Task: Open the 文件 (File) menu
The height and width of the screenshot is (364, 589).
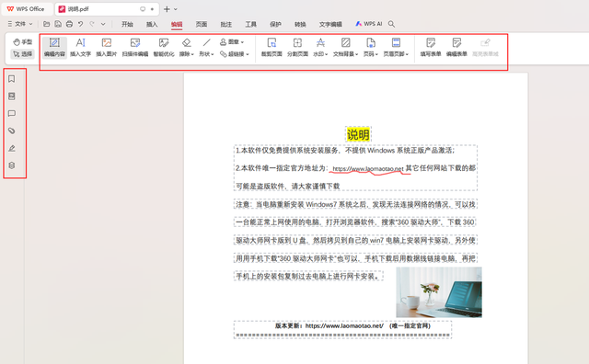Action: pos(20,24)
